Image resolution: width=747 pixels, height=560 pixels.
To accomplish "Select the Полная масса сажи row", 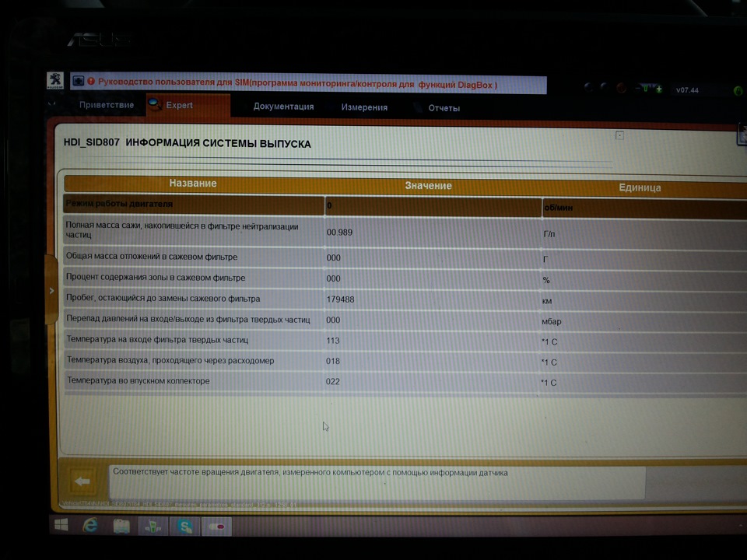I will tap(405, 232).
